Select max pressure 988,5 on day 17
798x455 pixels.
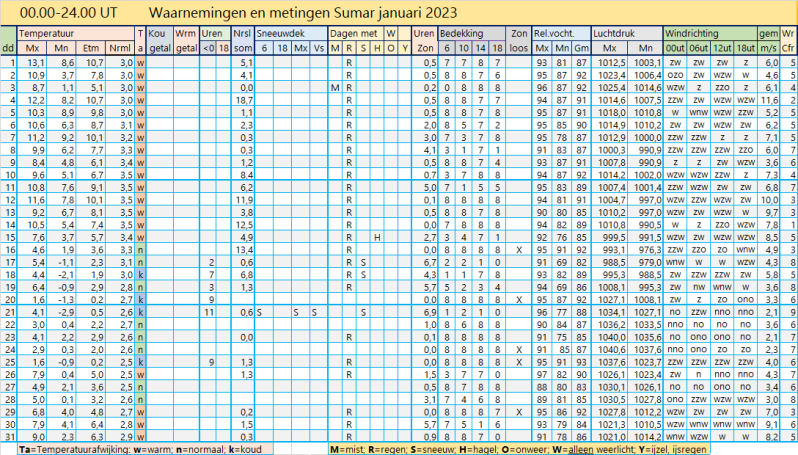point(616,262)
